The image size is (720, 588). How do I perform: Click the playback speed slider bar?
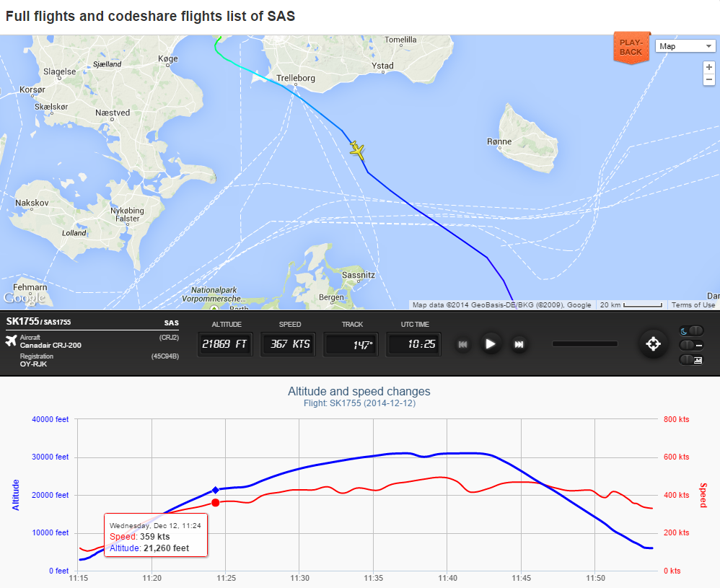click(584, 344)
